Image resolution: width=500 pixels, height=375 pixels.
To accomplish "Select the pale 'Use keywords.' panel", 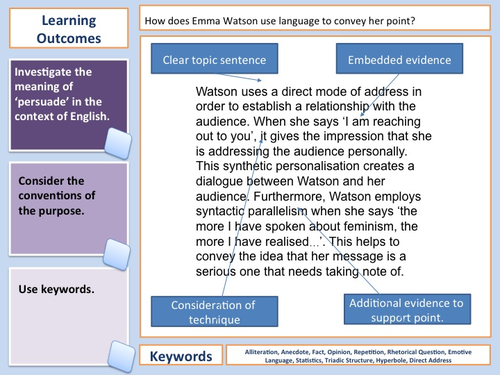I will pos(69,317).
